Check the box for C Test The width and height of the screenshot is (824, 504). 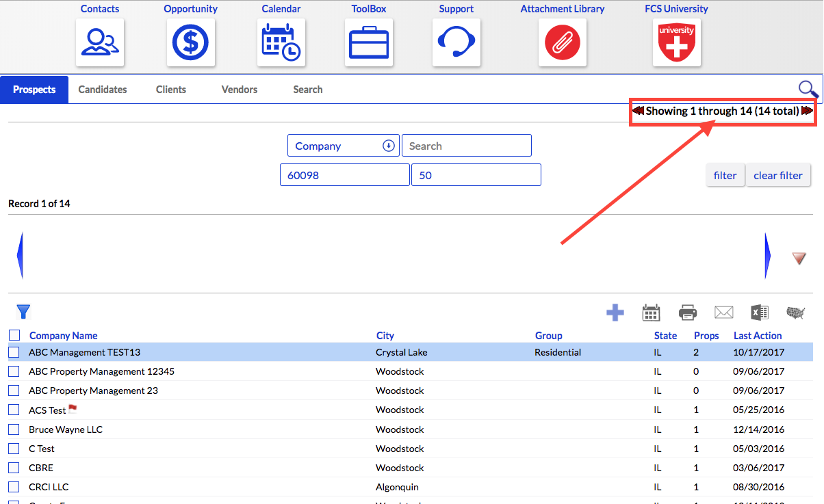click(x=14, y=449)
